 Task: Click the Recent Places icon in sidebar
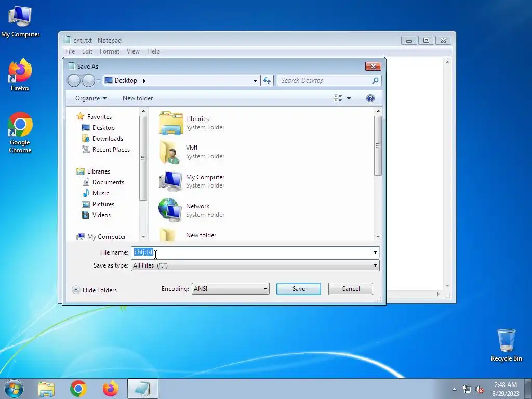(86, 149)
